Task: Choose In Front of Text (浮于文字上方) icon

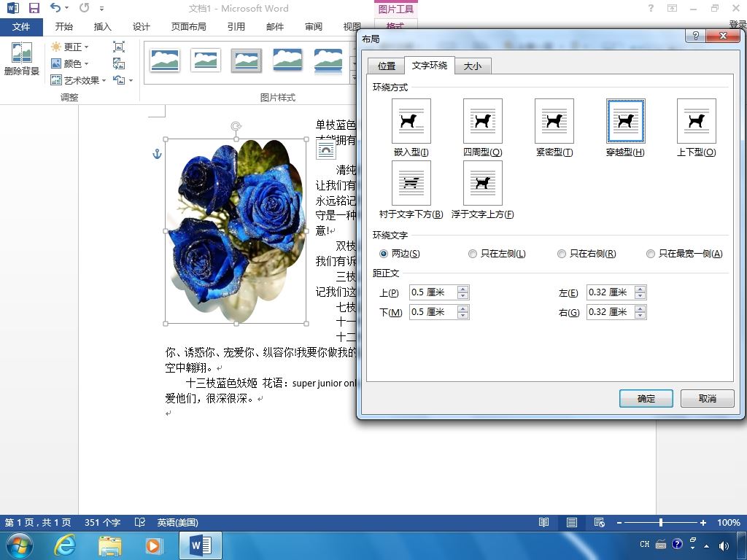Action: click(x=483, y=183)
